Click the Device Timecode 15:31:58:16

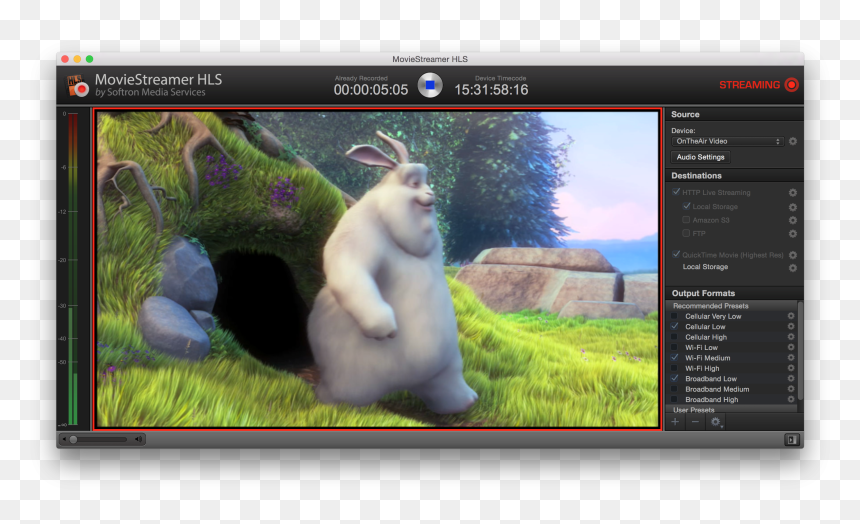[x=491, y=90]
